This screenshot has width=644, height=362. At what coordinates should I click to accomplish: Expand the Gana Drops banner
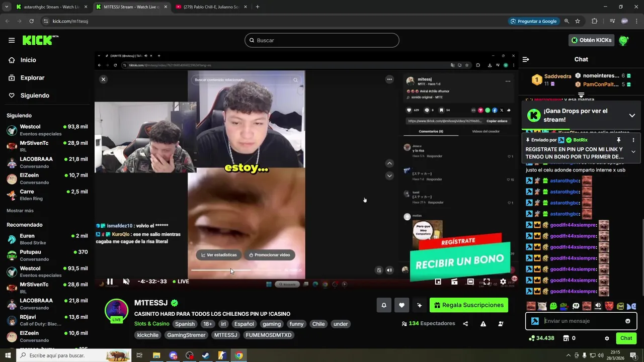[632, 115]
